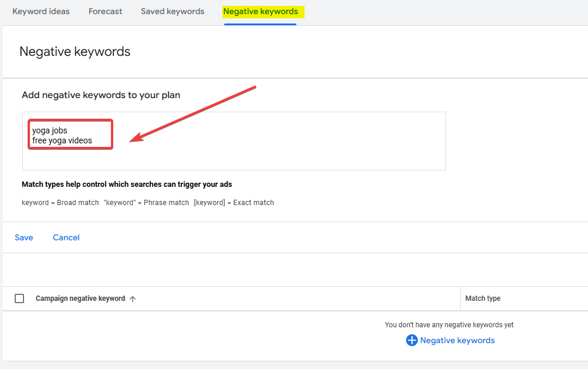Click the Broad match example text
588x369 pixels.
pyautogui.click(x=58, y=202)
